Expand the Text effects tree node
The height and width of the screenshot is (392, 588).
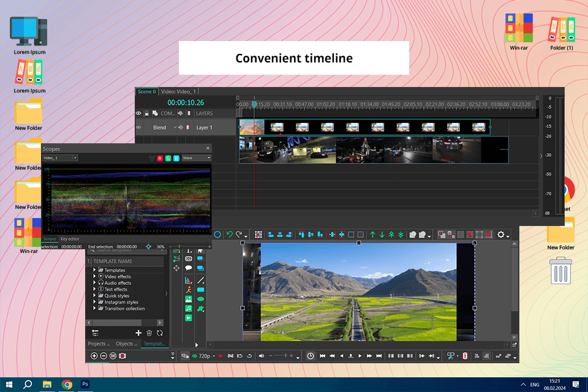(94, 289)
